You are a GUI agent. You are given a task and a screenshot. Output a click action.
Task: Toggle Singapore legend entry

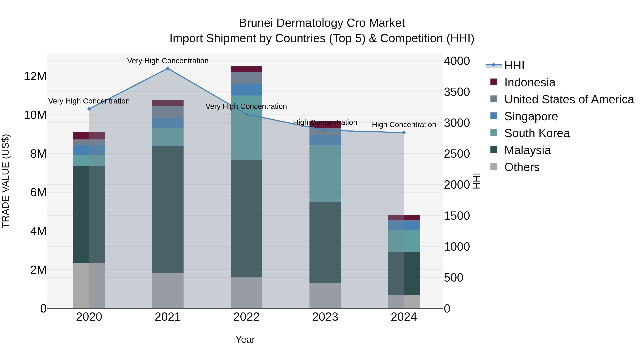(x=524, y=116)
